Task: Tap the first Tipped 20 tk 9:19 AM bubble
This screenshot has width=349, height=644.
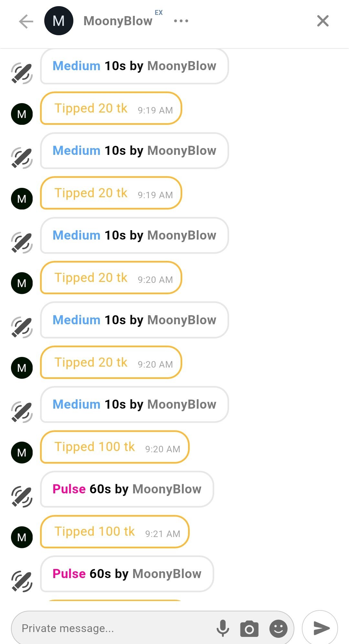Action: pyautogui.click(x=111, y=109)
